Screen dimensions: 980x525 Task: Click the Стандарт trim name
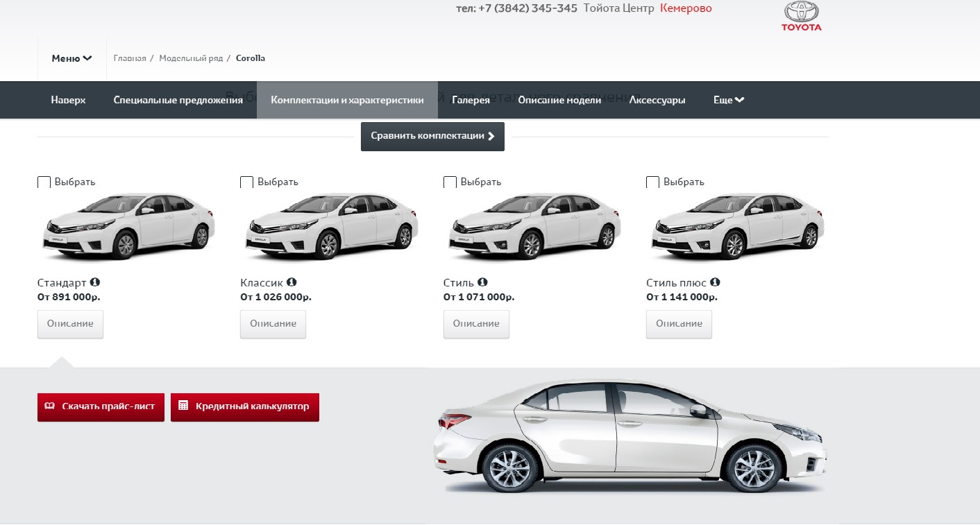pyautogui.click(x=62, y=283)
